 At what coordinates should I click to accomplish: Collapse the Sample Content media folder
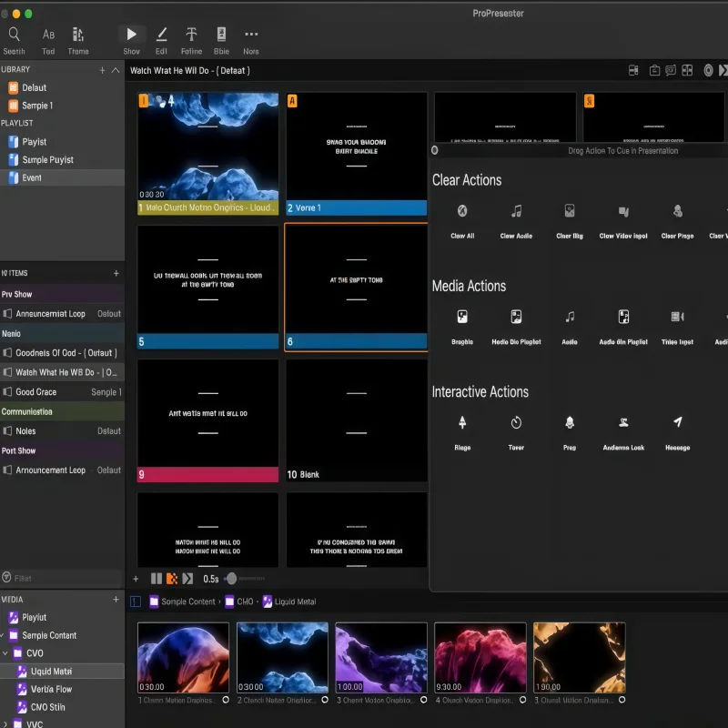(4, 635)
